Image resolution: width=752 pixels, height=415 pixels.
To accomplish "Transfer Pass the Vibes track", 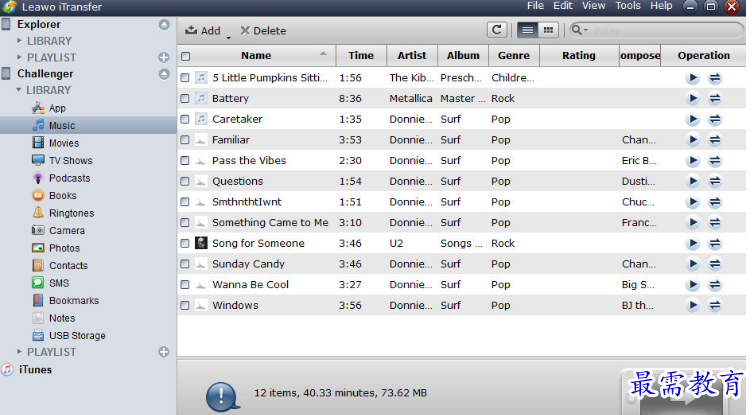I will (x=715, y=160).
